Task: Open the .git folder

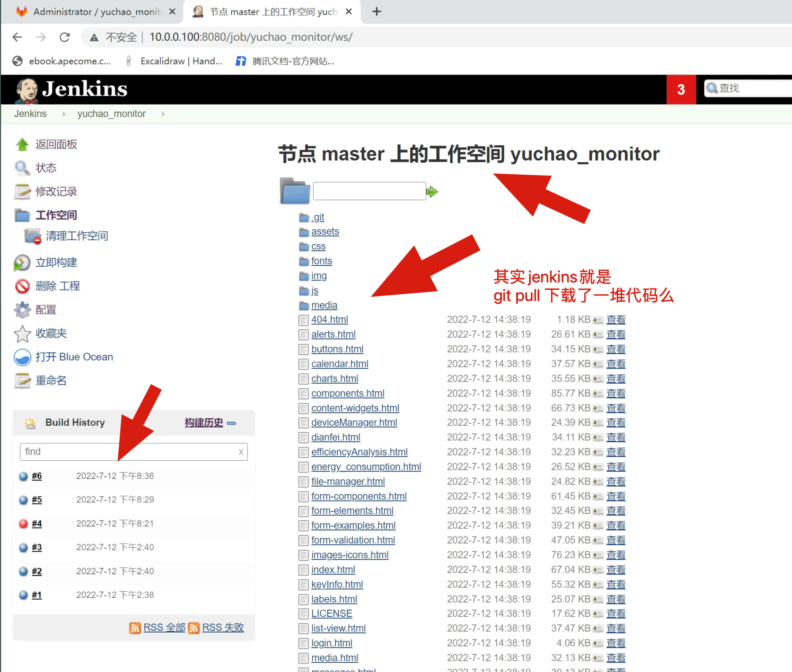Action: [318, 217]
